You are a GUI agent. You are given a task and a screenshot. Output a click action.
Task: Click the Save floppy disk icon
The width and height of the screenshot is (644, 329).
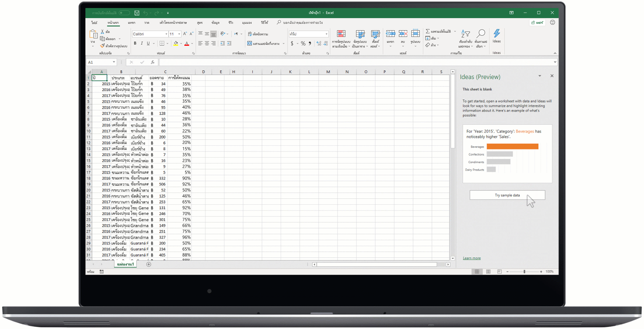tap(137, 13)
